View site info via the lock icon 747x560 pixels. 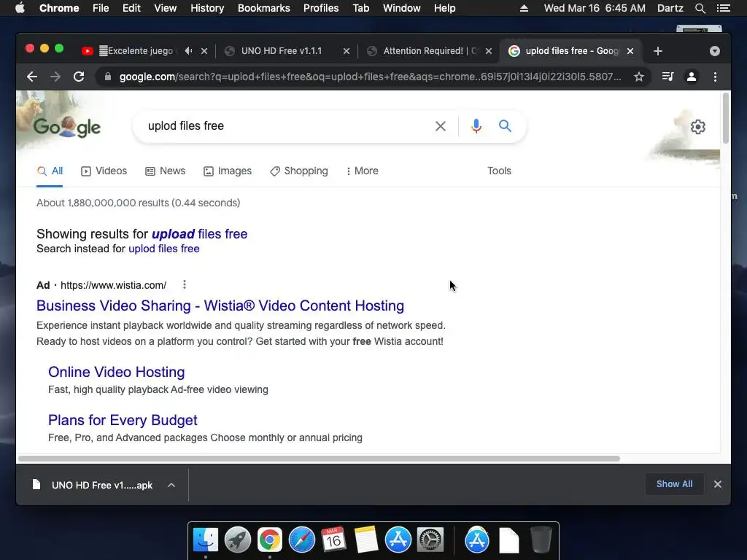[108, 77]
